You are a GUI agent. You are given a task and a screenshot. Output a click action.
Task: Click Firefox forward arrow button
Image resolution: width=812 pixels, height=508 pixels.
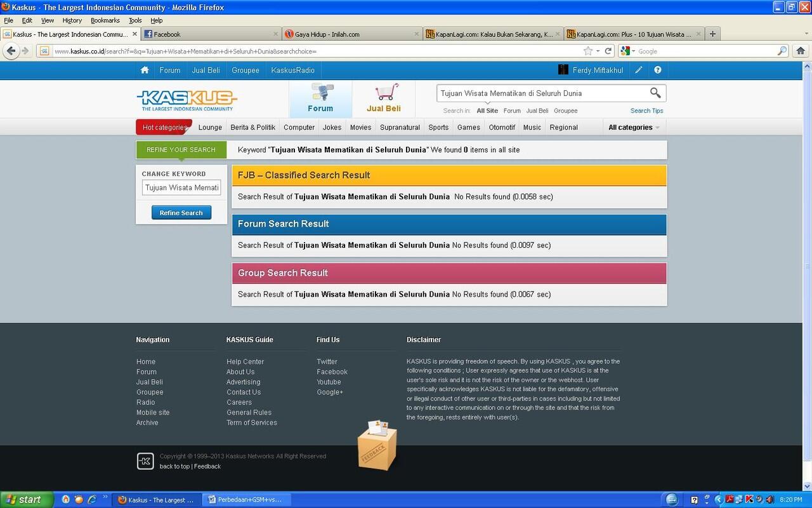point(25,51)
